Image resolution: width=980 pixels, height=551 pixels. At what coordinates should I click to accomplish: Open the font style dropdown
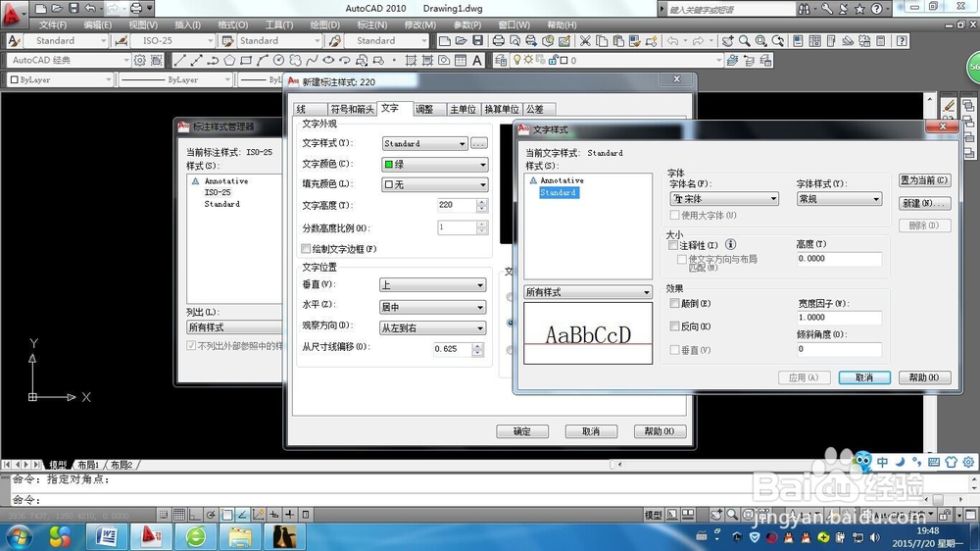point(840,199)
